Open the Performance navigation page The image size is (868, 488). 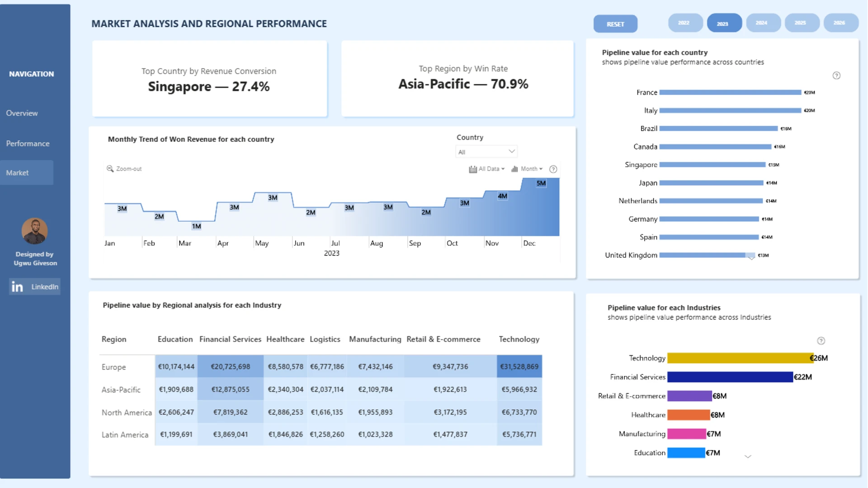(28, 143)
